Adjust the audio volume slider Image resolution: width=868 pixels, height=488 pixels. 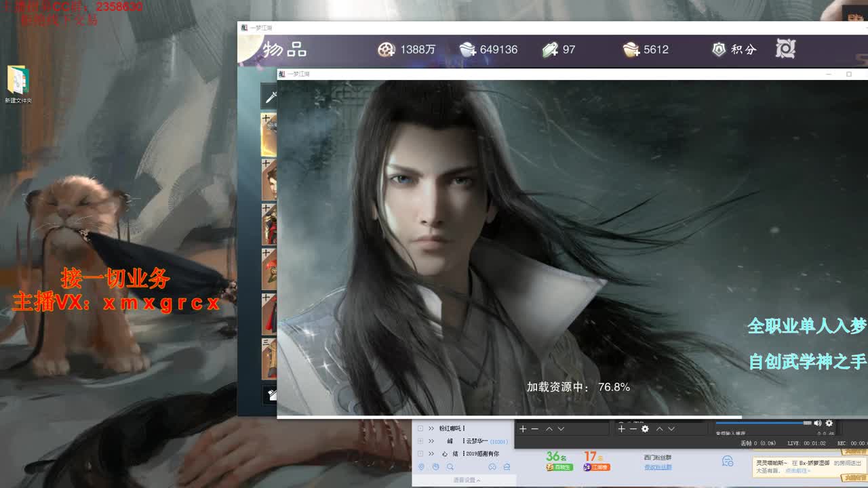click(764, 423)
